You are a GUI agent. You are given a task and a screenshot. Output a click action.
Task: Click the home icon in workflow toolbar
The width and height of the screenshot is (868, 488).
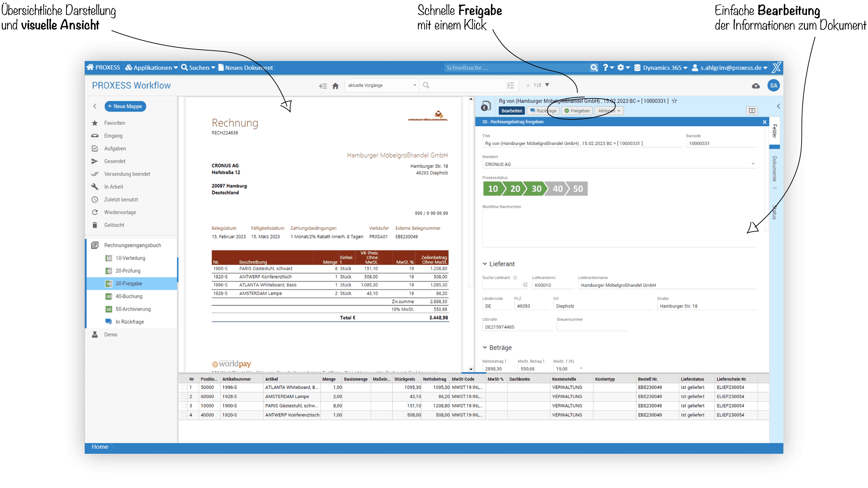[335, 86]
